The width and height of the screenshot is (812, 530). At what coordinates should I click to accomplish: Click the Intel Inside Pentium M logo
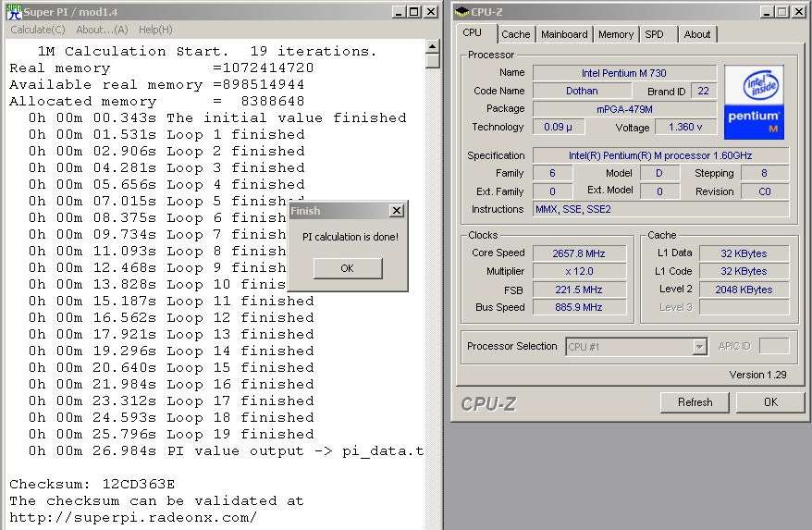point(754,103)
